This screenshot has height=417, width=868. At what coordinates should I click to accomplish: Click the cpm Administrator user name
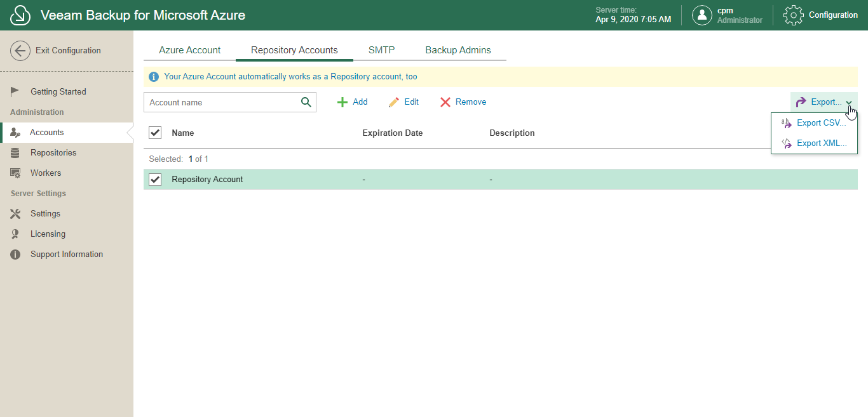pos(740,15)
